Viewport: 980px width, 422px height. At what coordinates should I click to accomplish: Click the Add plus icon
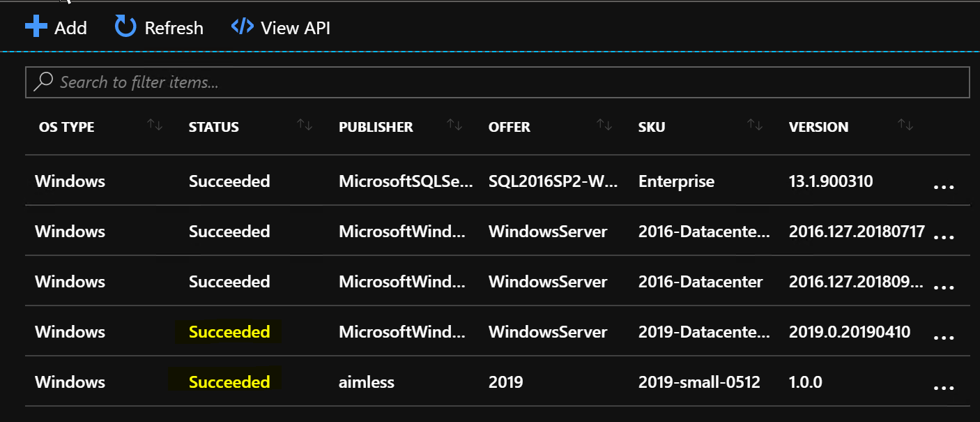[35, 27]
